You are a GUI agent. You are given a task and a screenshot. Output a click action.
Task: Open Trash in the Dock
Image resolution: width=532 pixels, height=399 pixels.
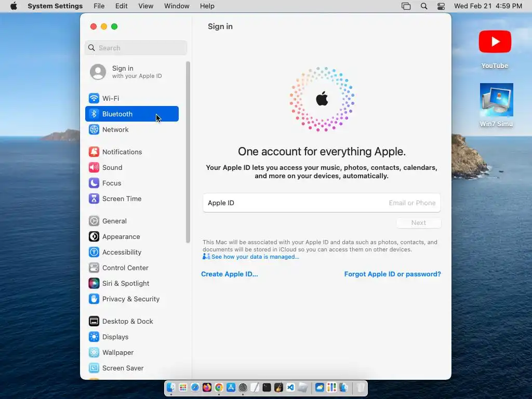tap(361, 388)
